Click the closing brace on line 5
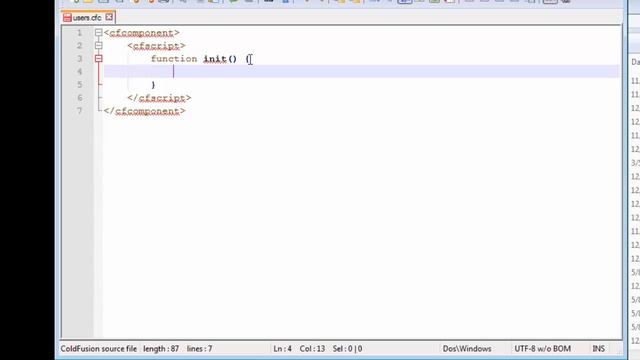The height and width of the screenshot is (360, 640). pyautogui.click(x=153, y=85)
